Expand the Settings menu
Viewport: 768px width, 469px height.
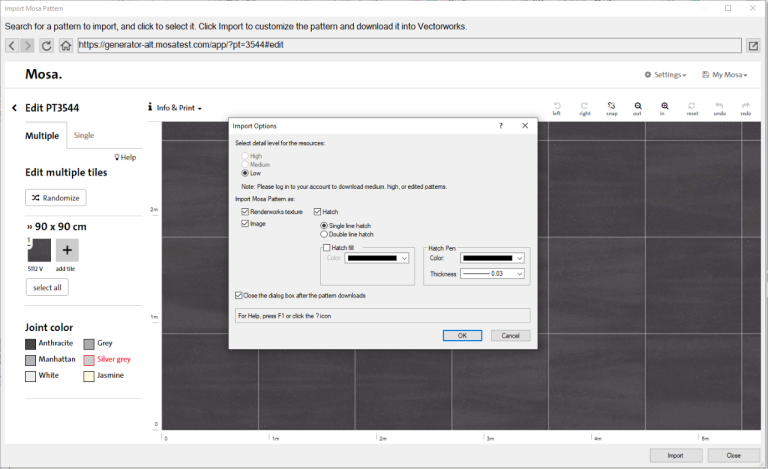coord(665,75)
